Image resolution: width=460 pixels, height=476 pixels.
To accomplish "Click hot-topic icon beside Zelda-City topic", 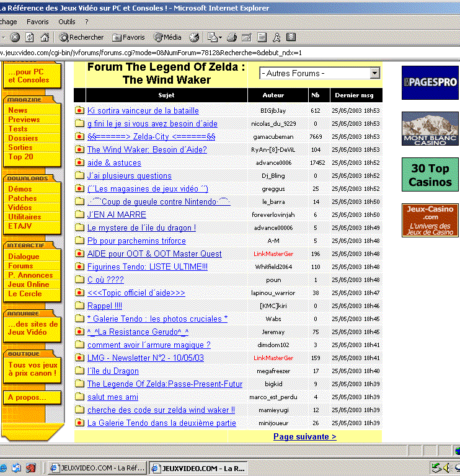I will [79, 136].
